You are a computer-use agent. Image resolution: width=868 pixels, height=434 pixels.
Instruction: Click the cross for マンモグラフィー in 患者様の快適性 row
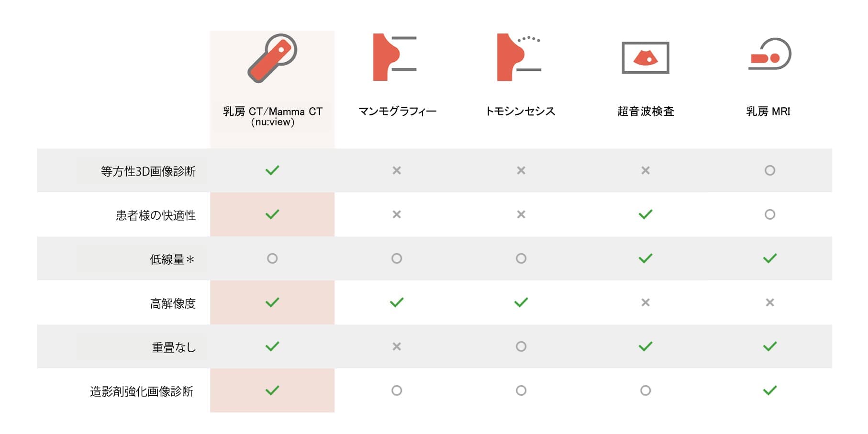point(397,214)
